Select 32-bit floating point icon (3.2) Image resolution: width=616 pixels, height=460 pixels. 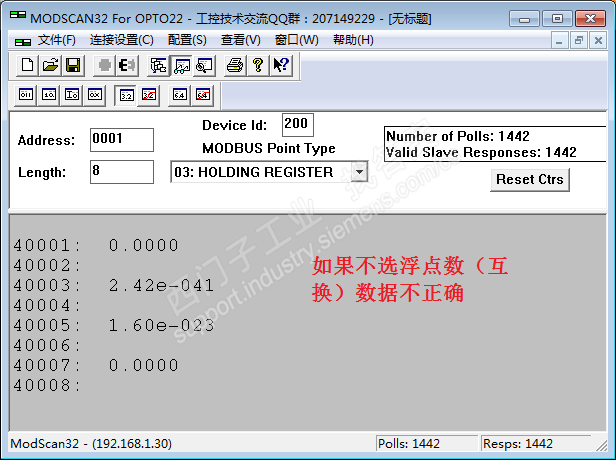(x=126, y=95)
